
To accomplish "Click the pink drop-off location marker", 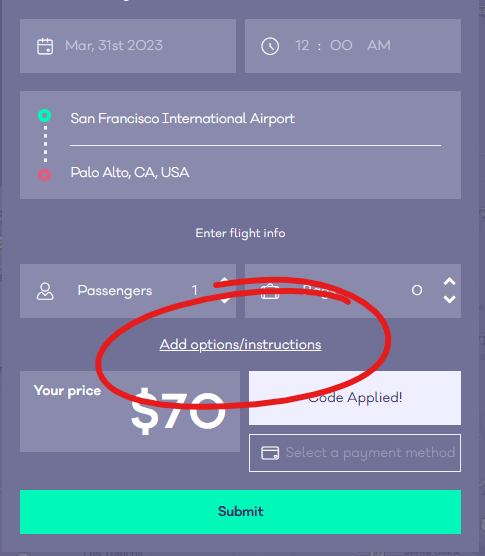I will click(x=45, y=175).
